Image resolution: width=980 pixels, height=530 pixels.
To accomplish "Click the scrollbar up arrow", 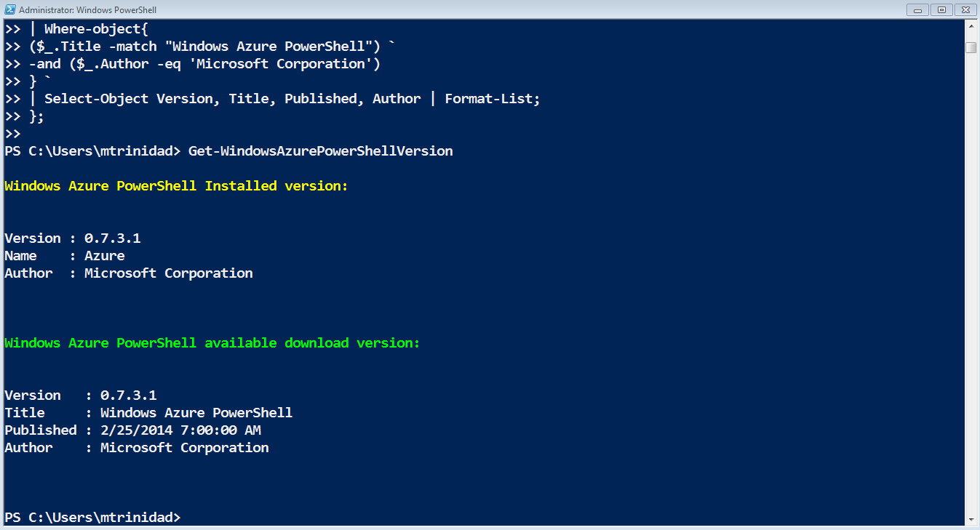I will 971,26.
